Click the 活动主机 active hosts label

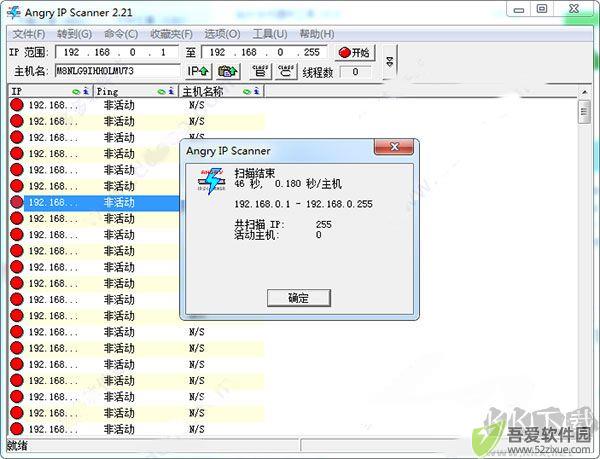point(256,235)
